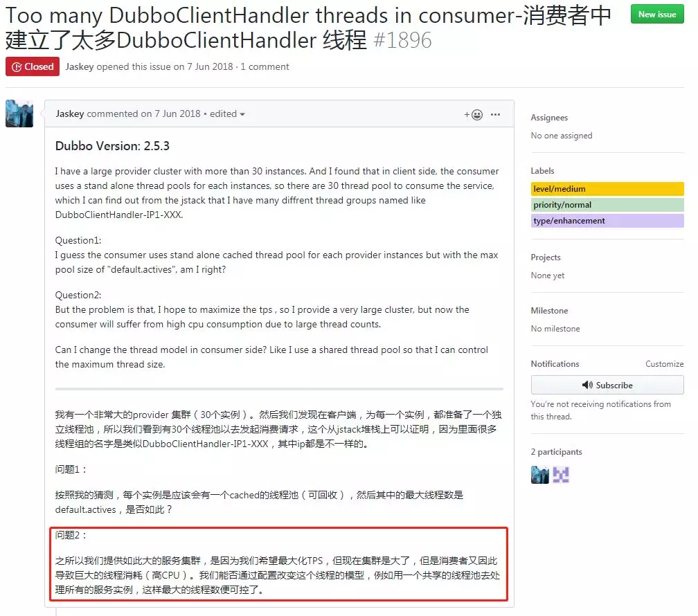Viewport: 698px width, 616px height.
Task: Click the Milestone sidebar heading
Action: 549,311
